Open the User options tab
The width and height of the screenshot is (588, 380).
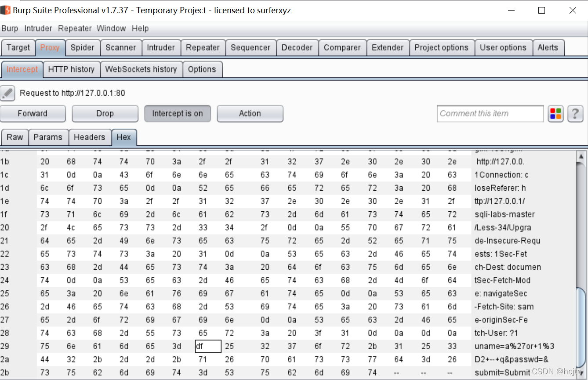coord(503,47)
